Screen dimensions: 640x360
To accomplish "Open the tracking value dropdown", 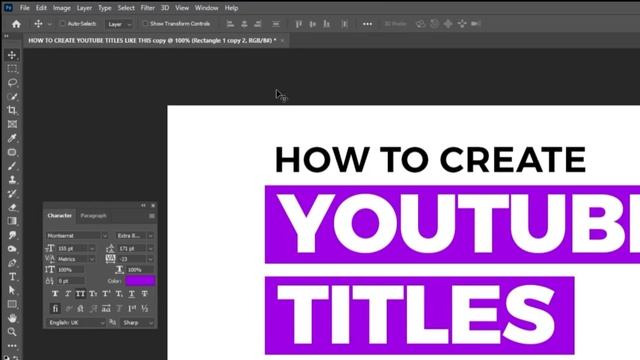I will tap(151, 259).
